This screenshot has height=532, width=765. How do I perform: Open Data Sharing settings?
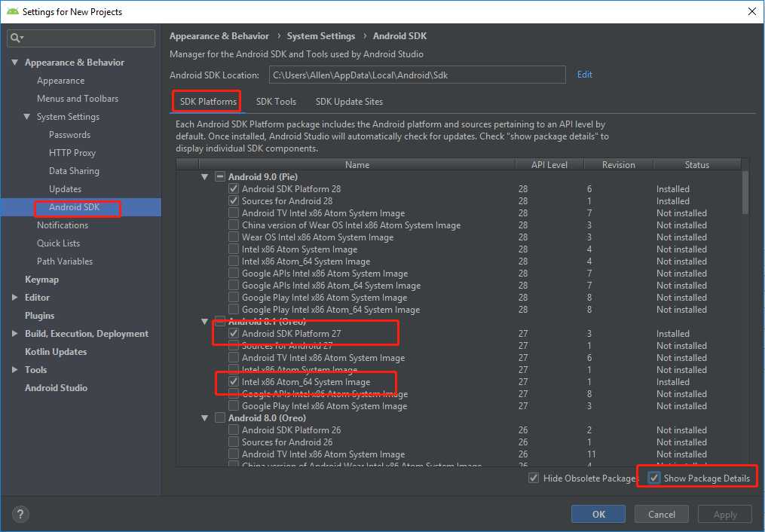tap(74, 170)
